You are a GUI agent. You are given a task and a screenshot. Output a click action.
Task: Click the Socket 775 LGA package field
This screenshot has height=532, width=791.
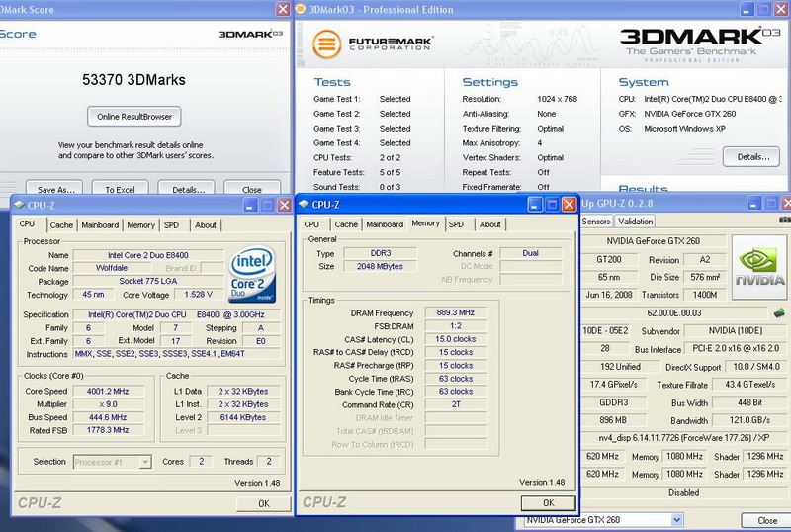pos(148,281)
